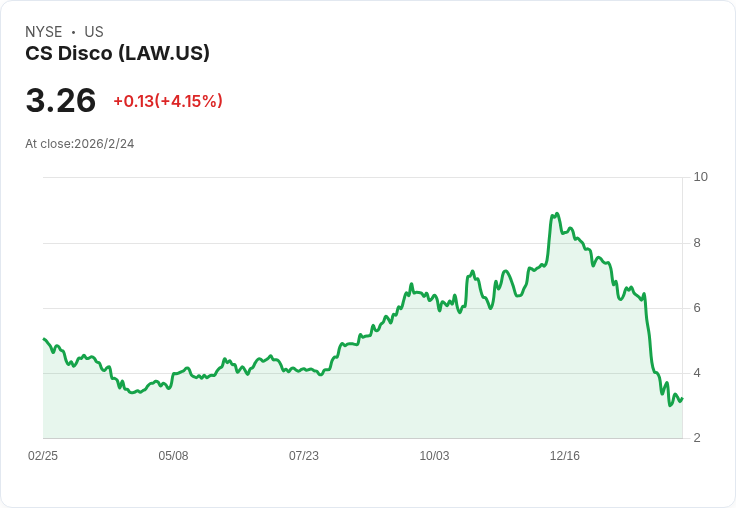Click the chart peak near 9
736x508 pixels.
[x=557, y=214]
